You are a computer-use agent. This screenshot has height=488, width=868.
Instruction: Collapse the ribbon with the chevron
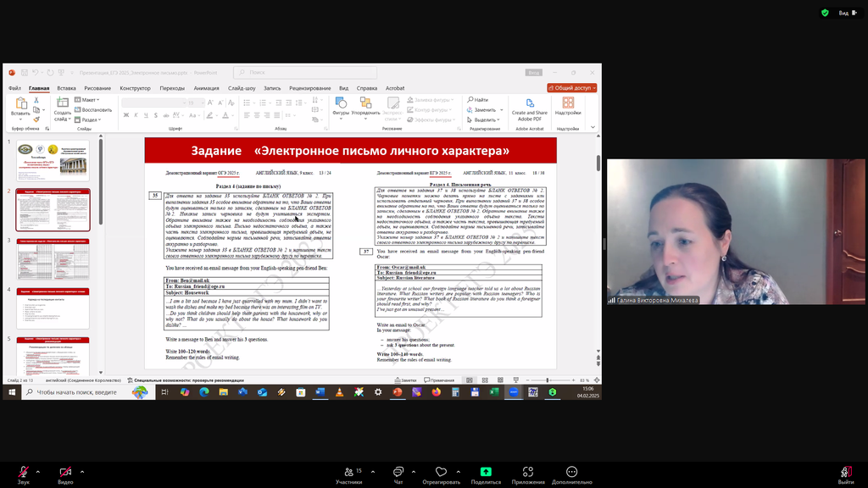pyautogui.click(x=593, y=127)
